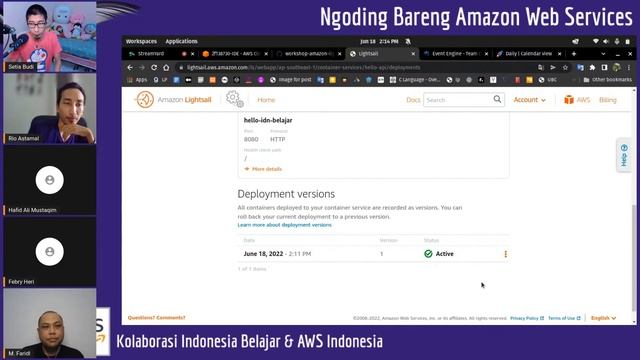
Task: Close the Event Engine tab
Action: pyautogui.click(x=486, y=53)
